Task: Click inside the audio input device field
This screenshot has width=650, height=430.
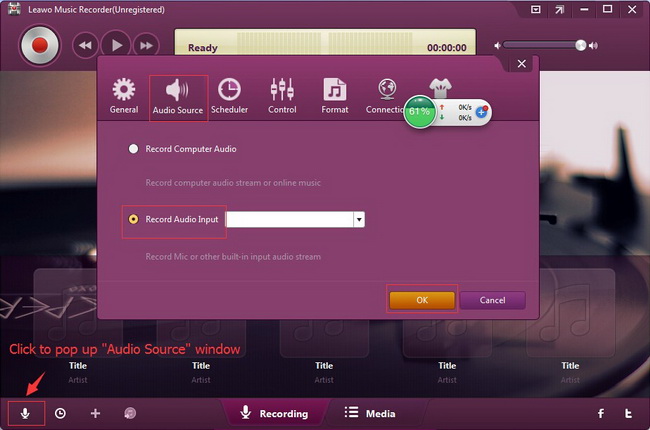Action: point(290,219)
